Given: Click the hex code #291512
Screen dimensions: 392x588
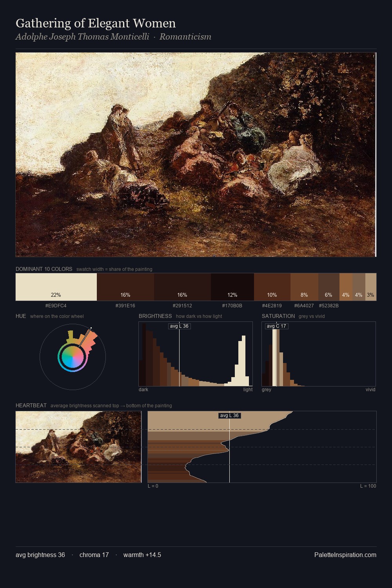Looking at the screenshot, I should [x=182, y=306].
